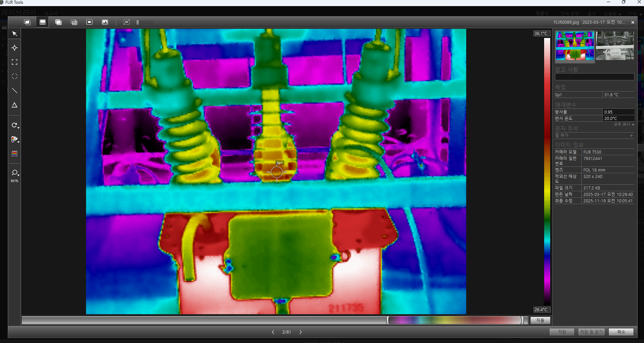Viewport: 644px width, 343px height.
Task: Open the color palette dropdown
Action: tap(15, 139)
